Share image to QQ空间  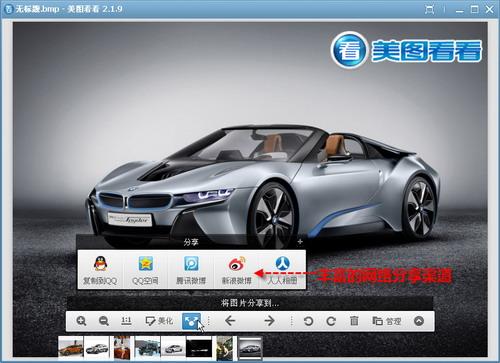click(145, 269)
